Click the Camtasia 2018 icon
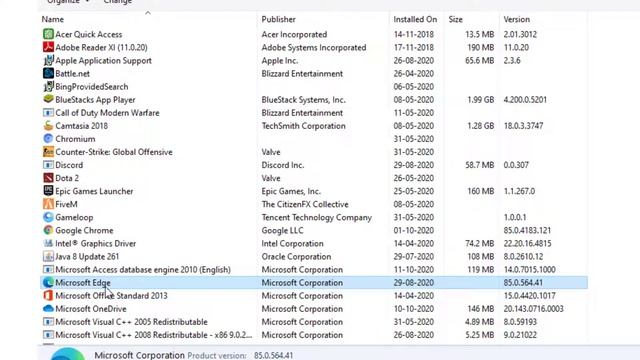Screen dimensions: 640x360 click(x=48, y=126)
